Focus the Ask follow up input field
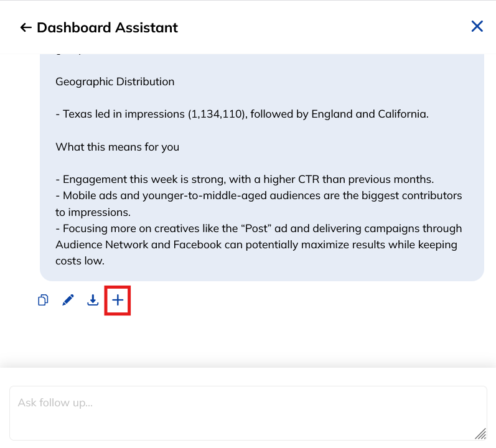This screenshot has height=448, width=496. (x=248, y=413)
